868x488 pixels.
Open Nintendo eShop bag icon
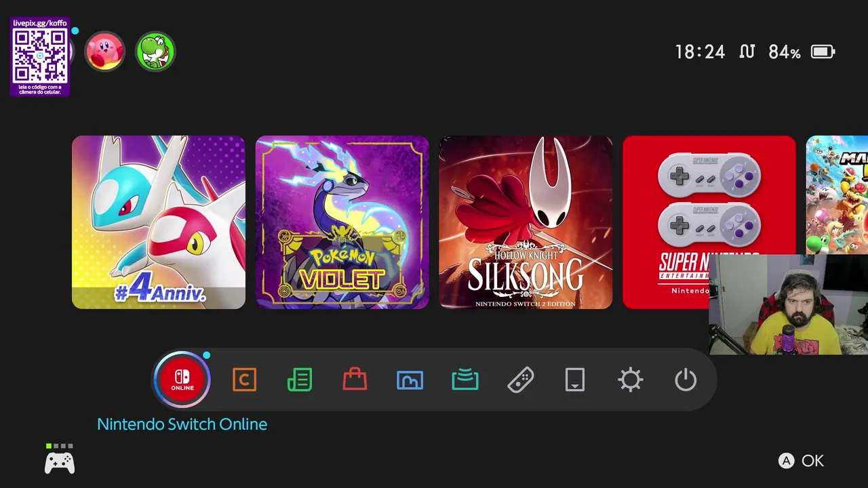tap(355, 380)
